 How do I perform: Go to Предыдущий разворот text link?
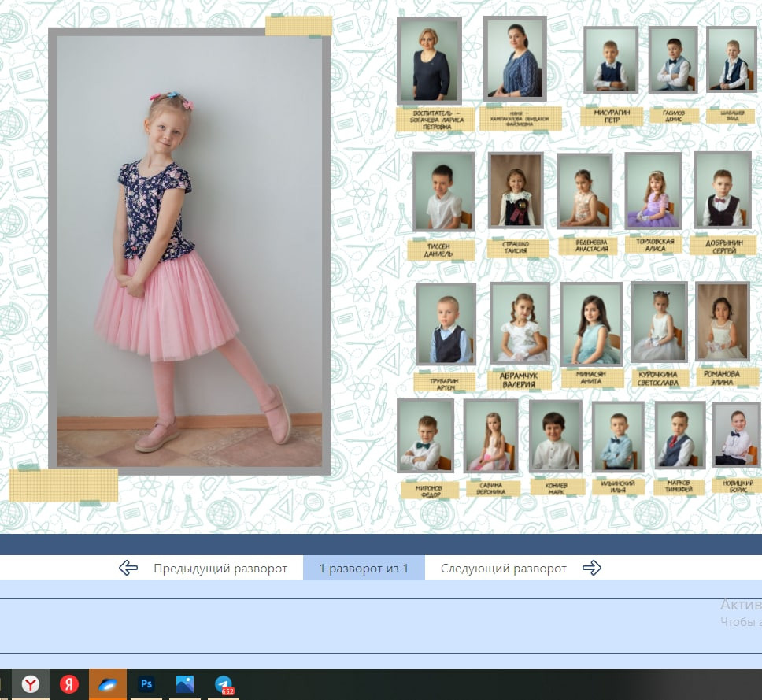pyautogui.click(x=220, y=568)
